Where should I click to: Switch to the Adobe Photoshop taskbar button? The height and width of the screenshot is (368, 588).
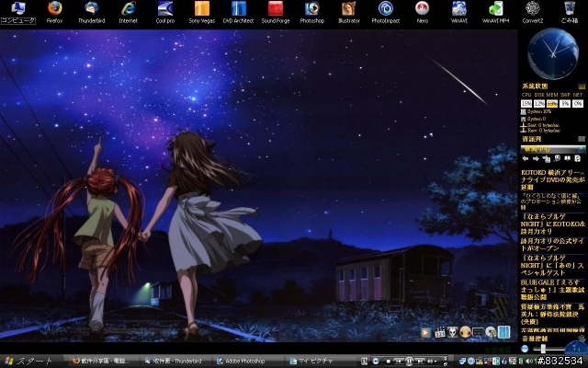click(246, 362)
